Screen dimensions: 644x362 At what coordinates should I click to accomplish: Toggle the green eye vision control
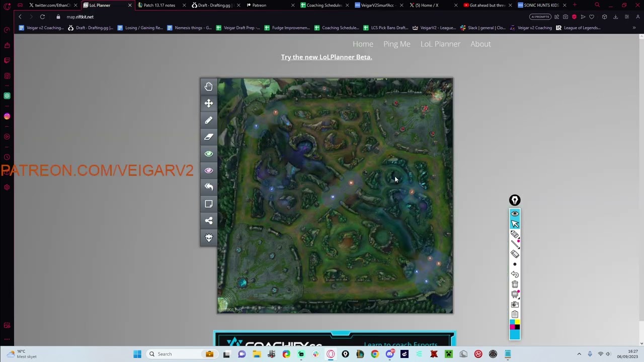click(x=209, y=153)
